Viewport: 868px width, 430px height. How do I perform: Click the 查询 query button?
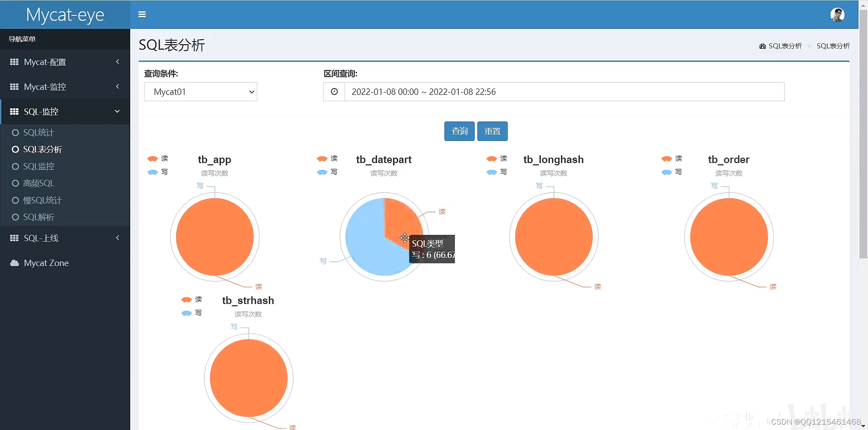tap(459, 131)
